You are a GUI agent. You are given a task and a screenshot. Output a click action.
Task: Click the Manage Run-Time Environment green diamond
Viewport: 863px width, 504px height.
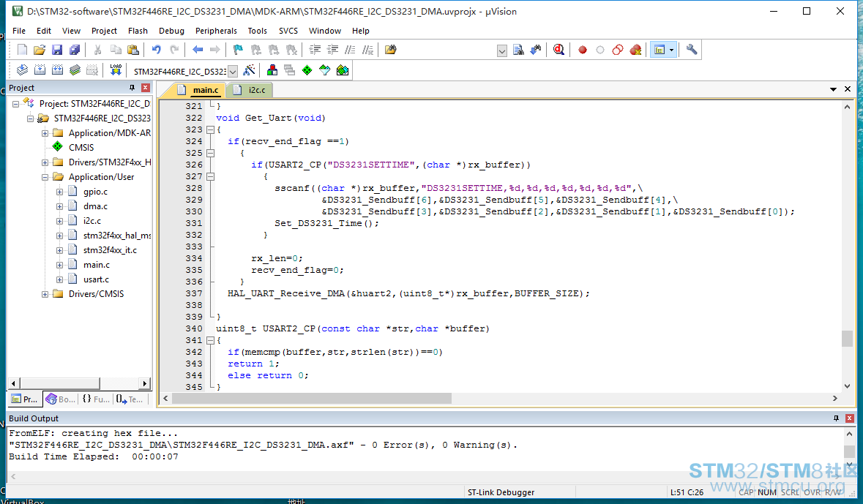[x=307, y=70]
